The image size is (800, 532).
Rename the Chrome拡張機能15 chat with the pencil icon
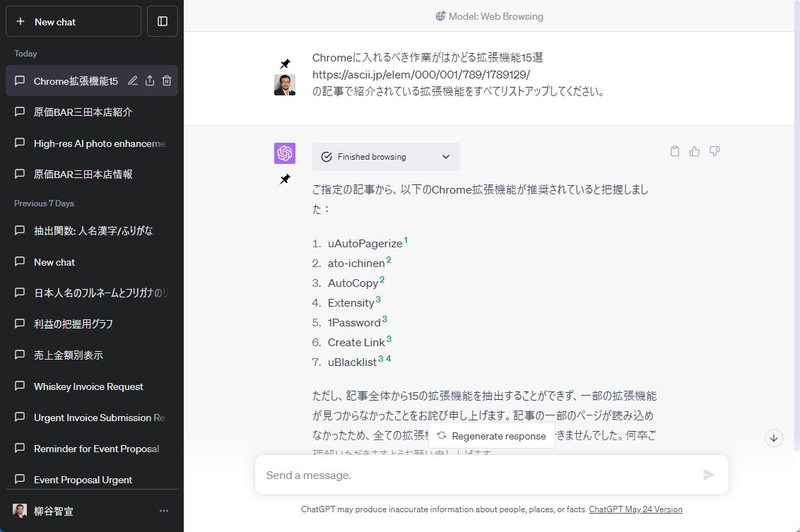click(x=133, y=81)
